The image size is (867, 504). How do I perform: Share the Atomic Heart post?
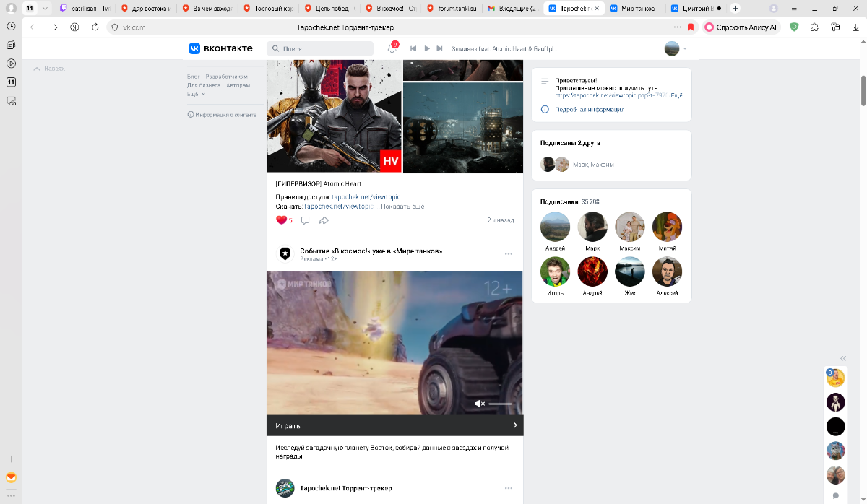click(324, 220)
